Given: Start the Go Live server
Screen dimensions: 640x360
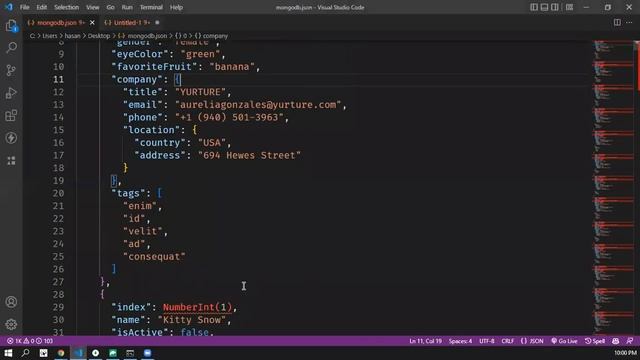Looking at the screenshot, I should pos(564,341).
